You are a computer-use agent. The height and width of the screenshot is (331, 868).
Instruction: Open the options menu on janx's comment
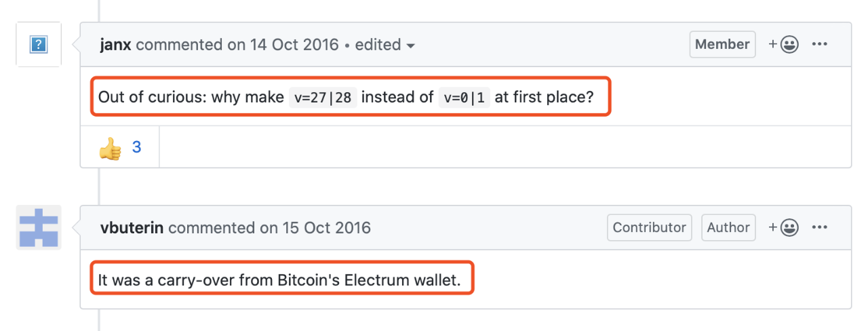(820, 45)
